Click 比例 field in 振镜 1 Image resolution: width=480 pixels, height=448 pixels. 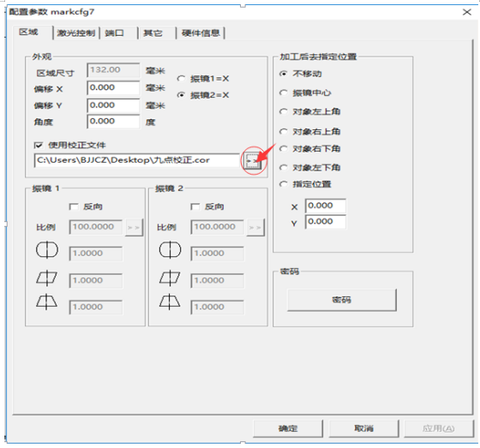coord(96,227)
